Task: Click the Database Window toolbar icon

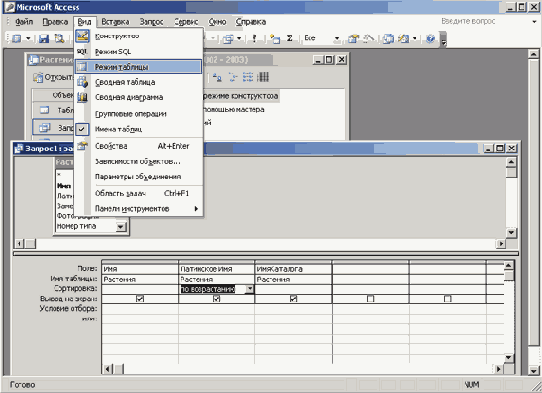Action: coord(388,38)
